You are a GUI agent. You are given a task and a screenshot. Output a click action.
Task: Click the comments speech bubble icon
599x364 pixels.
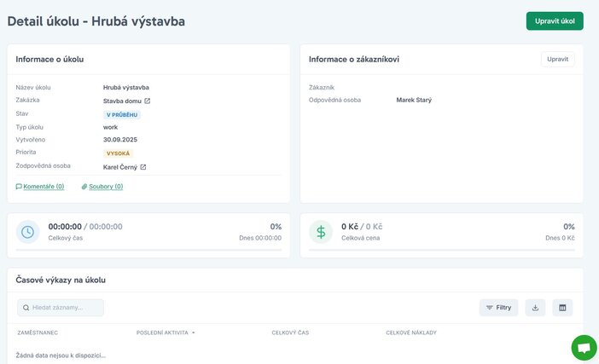[x=19, y=186]
